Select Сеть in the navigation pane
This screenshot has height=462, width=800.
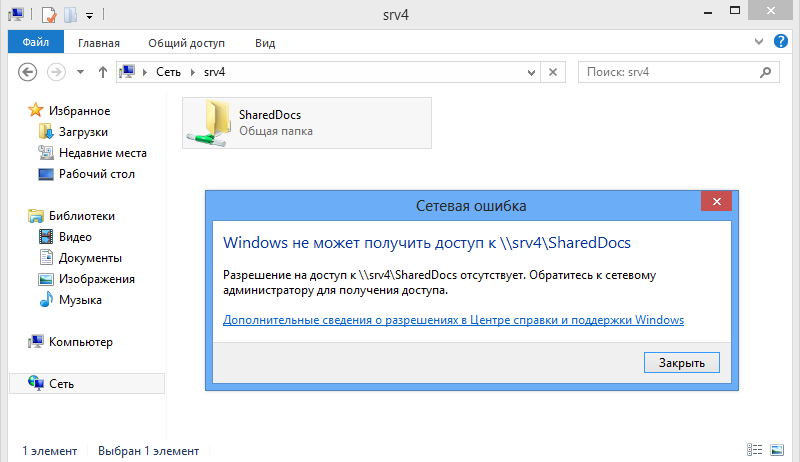61,383
